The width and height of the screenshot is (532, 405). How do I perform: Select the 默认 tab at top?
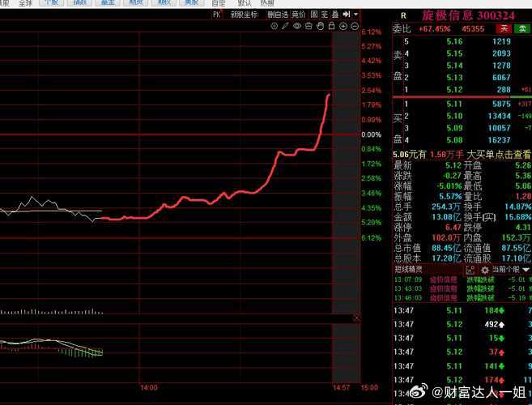click(245, 3)
